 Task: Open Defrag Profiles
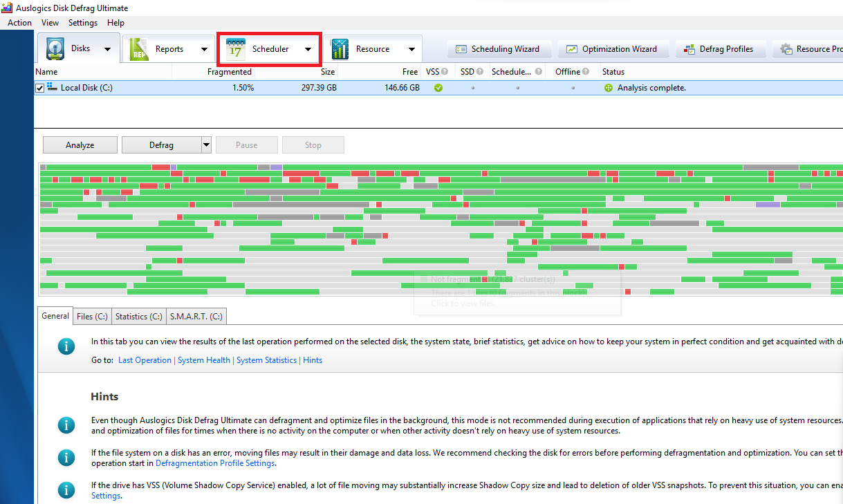point(718,49)
